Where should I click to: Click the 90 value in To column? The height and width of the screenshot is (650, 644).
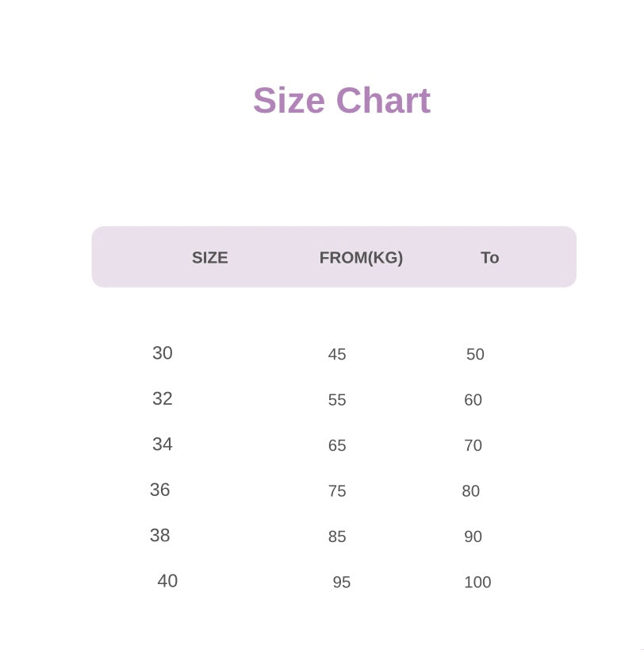[473, 537]
